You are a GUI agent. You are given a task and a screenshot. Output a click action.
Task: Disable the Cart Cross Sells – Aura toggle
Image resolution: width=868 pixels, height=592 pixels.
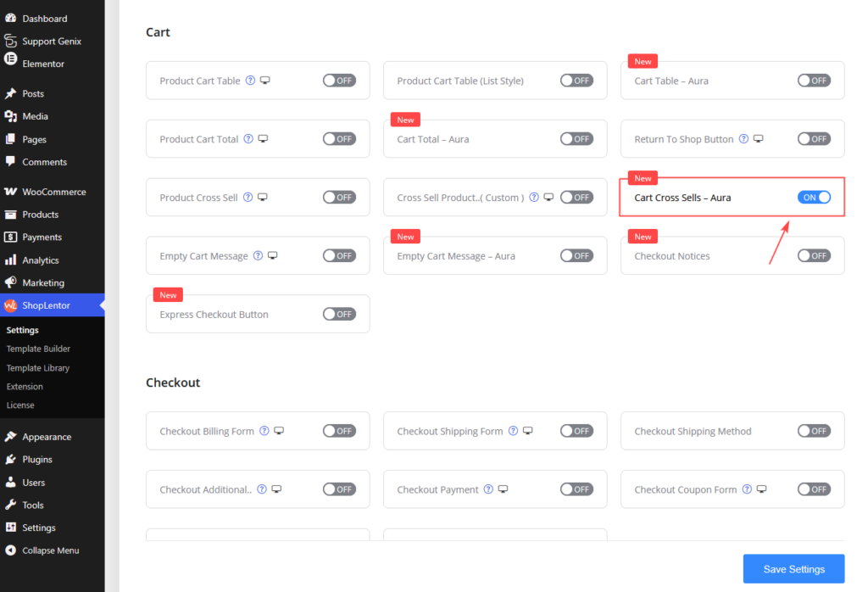click(x=814, y=197)
